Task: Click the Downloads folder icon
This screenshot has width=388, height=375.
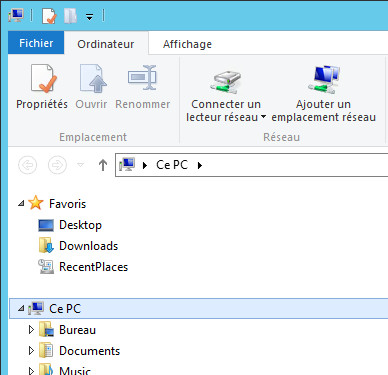Action: (x=46, y=246)
